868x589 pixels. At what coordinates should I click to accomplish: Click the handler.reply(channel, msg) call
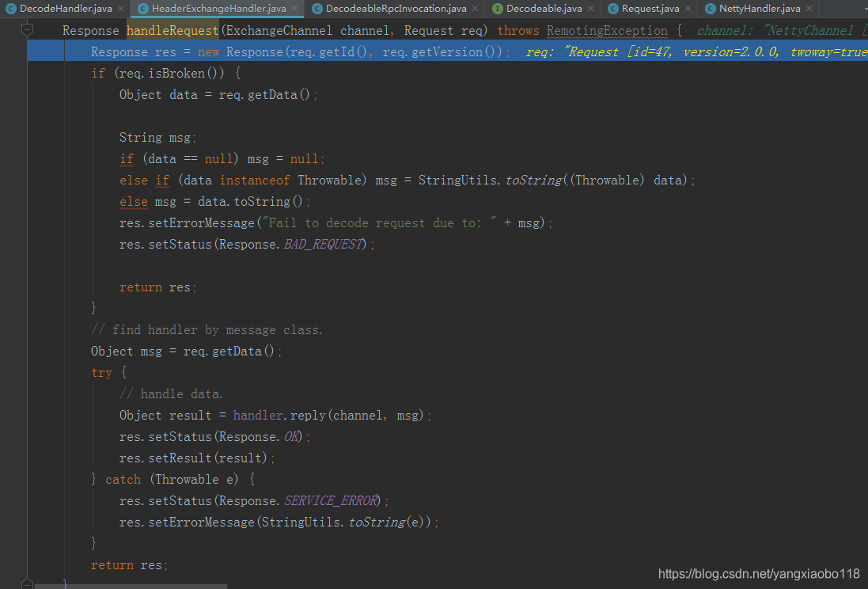328,416
